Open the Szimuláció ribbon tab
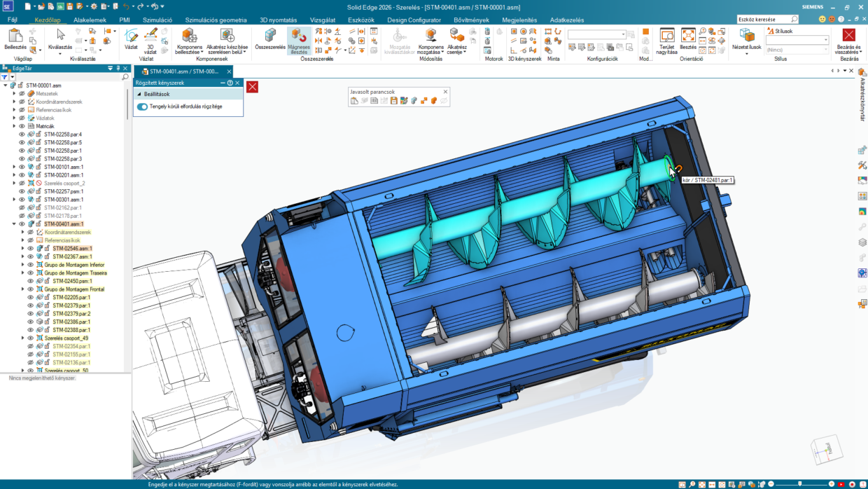The width and height of the screenshot is (868, 489). (157, 20)
